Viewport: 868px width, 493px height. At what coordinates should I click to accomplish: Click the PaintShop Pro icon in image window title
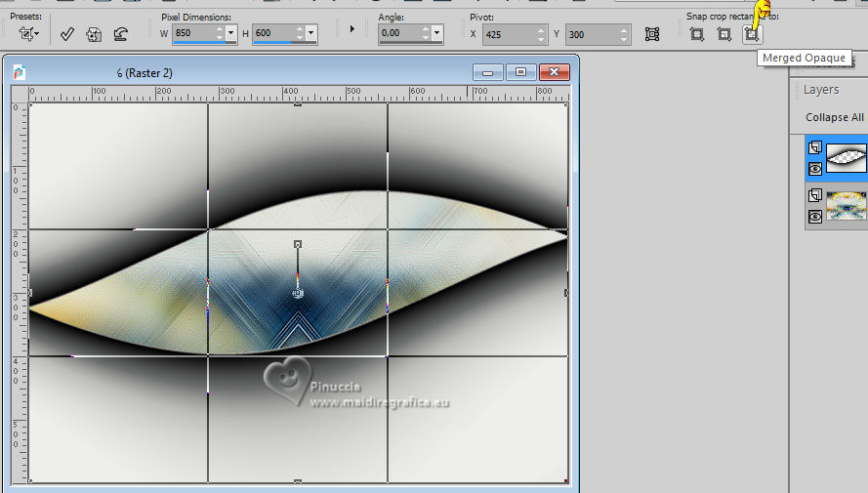(19, 72)
